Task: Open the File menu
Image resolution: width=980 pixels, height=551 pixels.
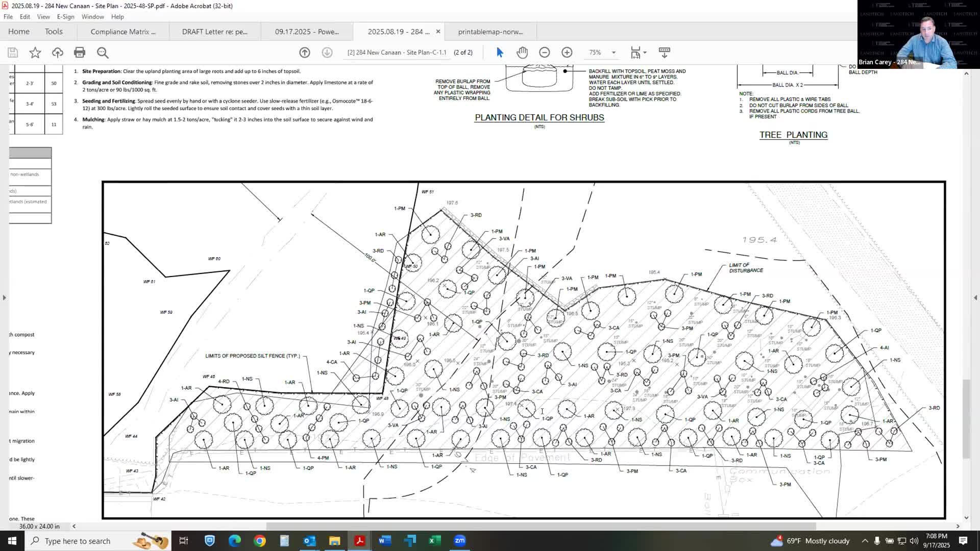Action: 8,17
